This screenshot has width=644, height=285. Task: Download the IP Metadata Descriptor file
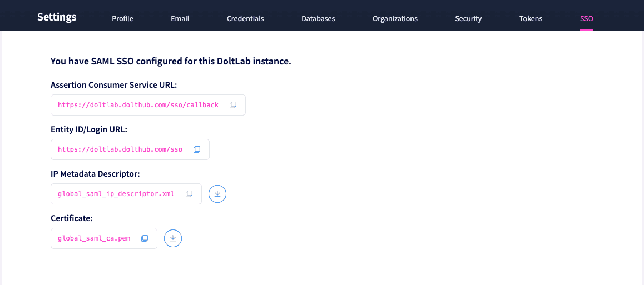click(217, 194)
